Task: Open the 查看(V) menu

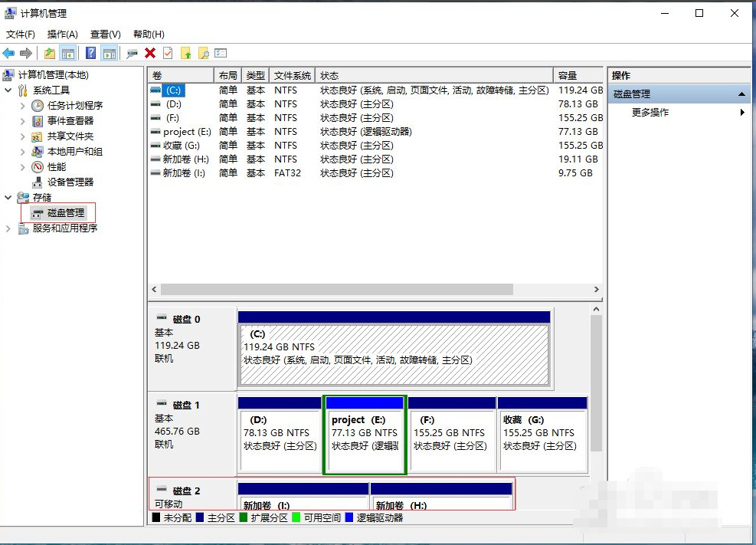Action: pyautogui.click(x=105, y=34)
